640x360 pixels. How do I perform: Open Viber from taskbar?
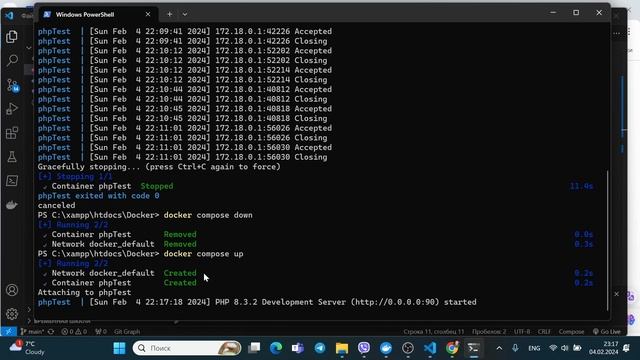pyautogui.click(x=364, y=348)
